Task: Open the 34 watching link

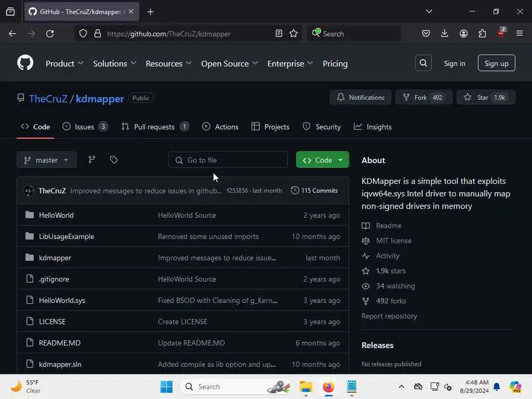Action: pyautogui.click(x=395, y=286)
